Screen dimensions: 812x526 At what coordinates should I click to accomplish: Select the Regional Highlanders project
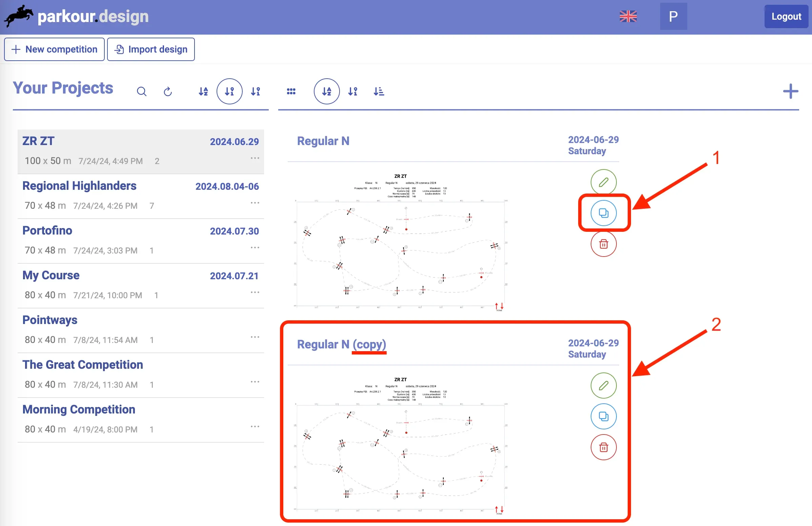[x=79, y=186]
